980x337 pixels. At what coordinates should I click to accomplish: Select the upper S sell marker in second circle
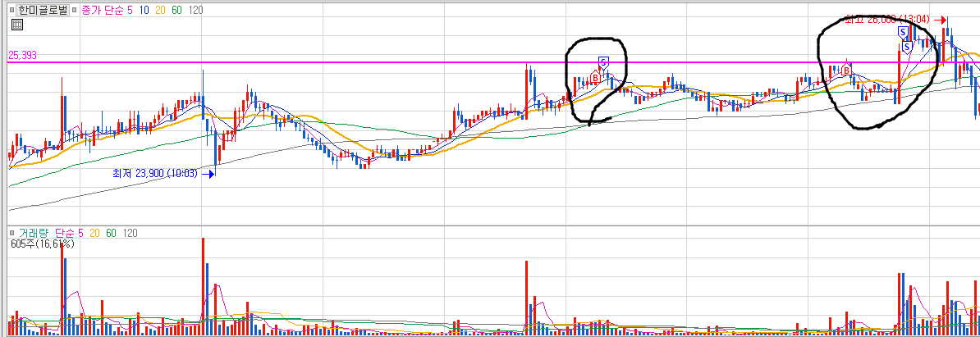tap(903, 31)
